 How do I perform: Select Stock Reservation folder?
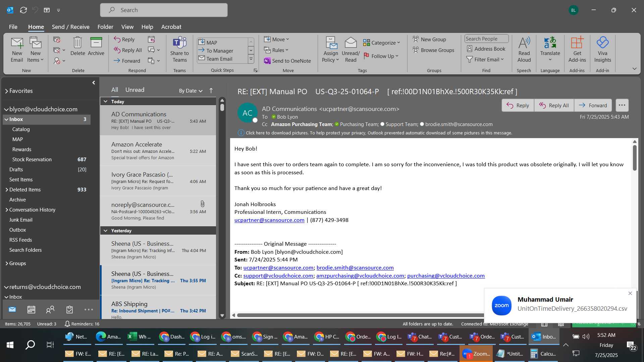[47, 160]
